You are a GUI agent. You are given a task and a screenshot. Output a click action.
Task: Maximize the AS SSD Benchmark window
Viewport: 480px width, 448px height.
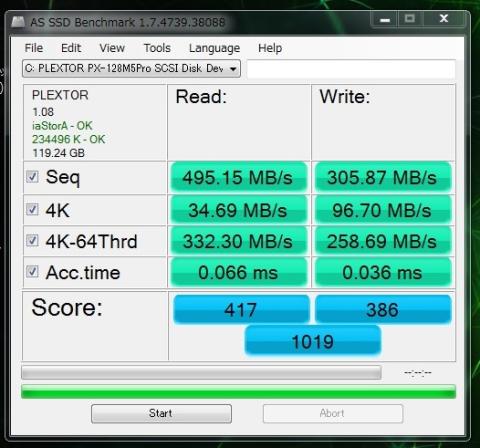[410, 19]
